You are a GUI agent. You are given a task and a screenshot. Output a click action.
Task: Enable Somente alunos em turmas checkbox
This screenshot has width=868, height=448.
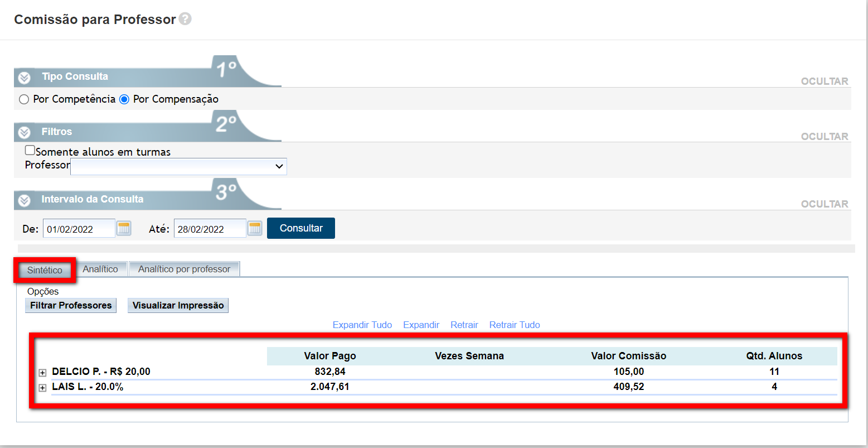click(30, 150)
